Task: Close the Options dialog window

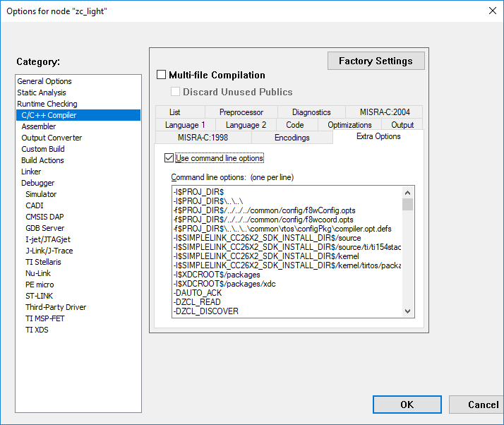Action: click(x=493, y=11)
